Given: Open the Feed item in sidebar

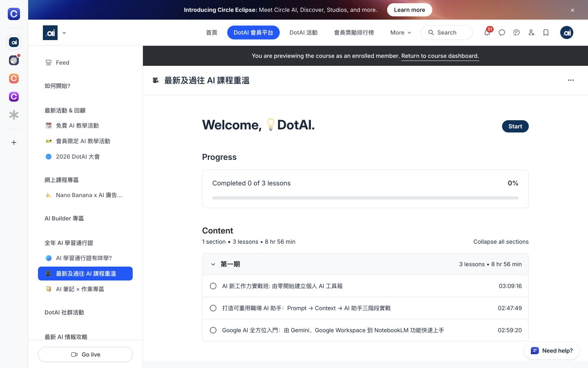Looking at the screenshot, I should click(85, 63).
